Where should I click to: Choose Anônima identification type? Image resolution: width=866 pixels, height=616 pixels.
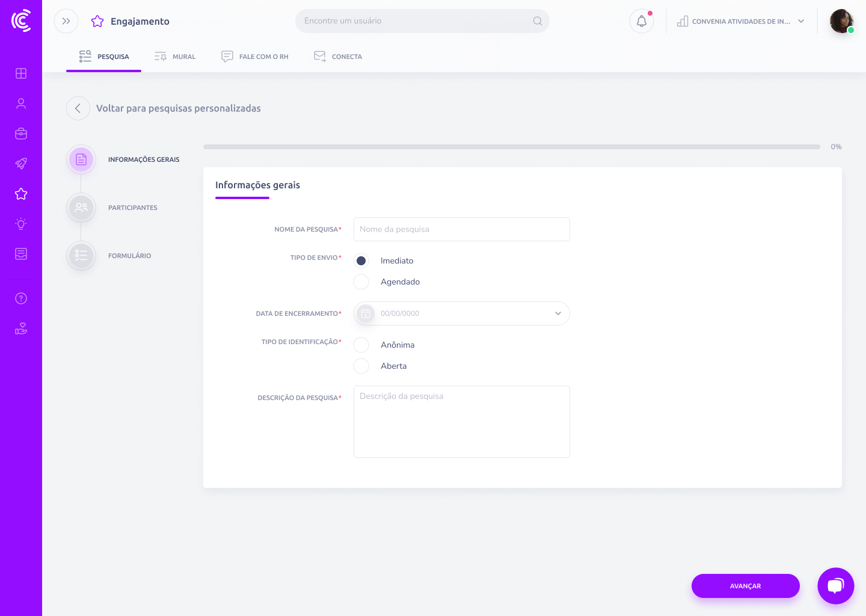361,345
